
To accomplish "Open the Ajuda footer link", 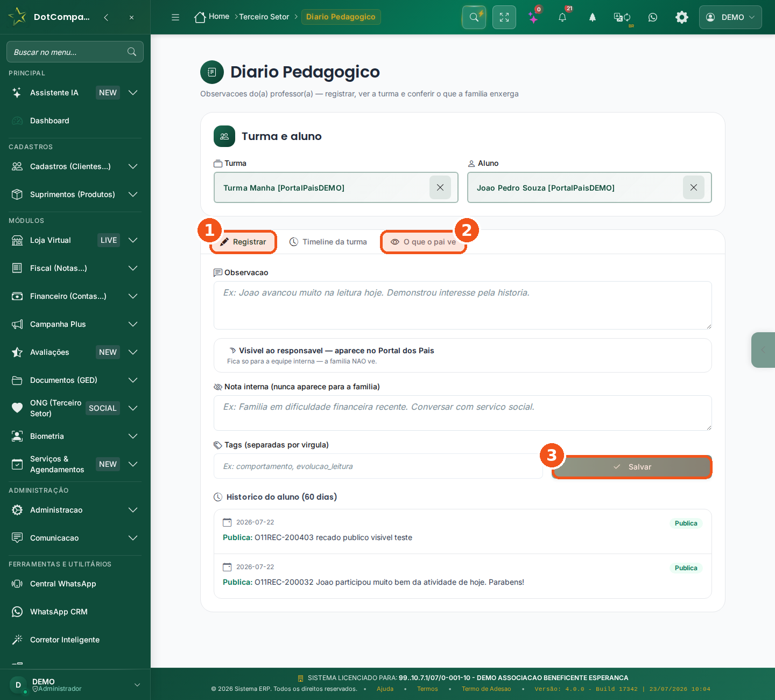I will pyautogui.click(x=385, y=689).
